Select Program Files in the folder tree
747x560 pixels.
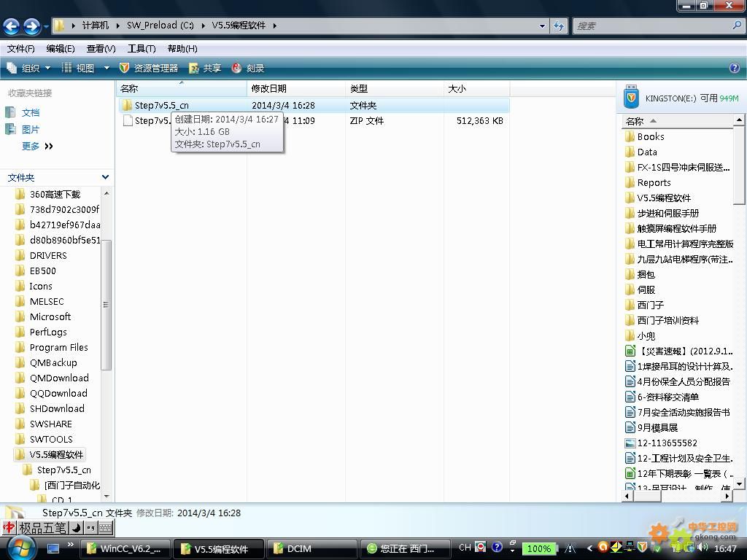point(58,348)
